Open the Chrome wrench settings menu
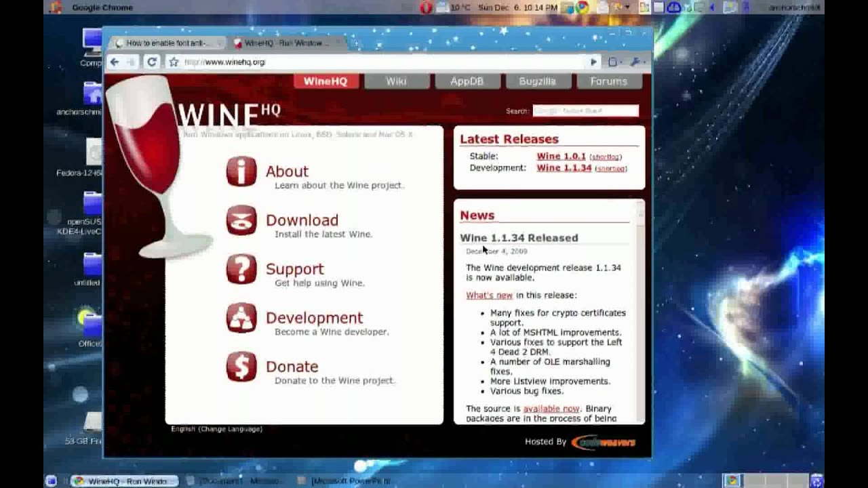Image resolution: width=868 pixels, height=488 pixels. [636, 62]
